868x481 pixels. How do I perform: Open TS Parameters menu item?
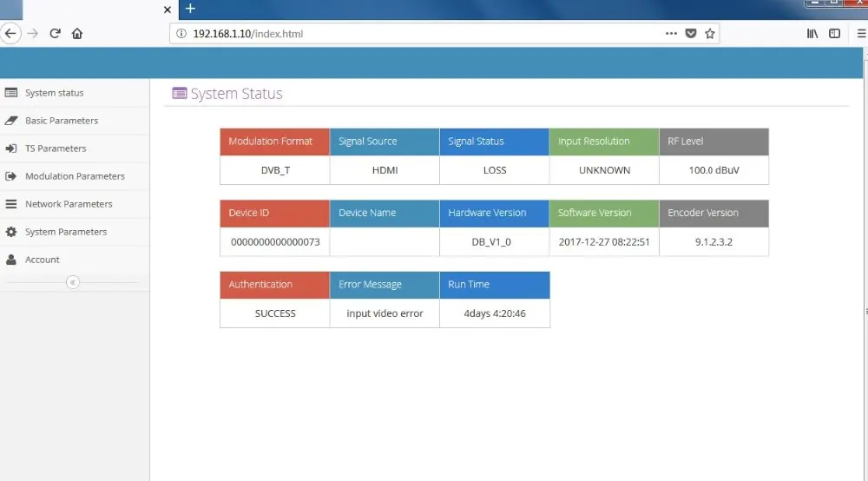pyautogui.click(x=75, y=148)
